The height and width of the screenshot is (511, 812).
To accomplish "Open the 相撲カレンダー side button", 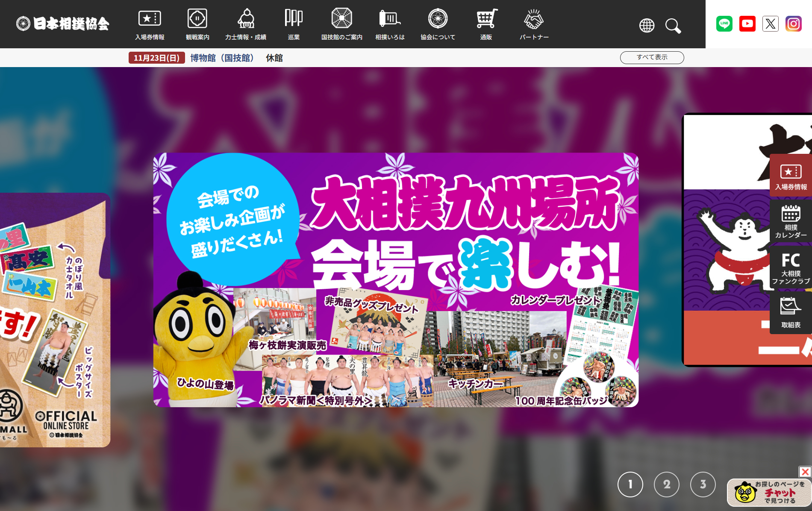I will 791,221.
